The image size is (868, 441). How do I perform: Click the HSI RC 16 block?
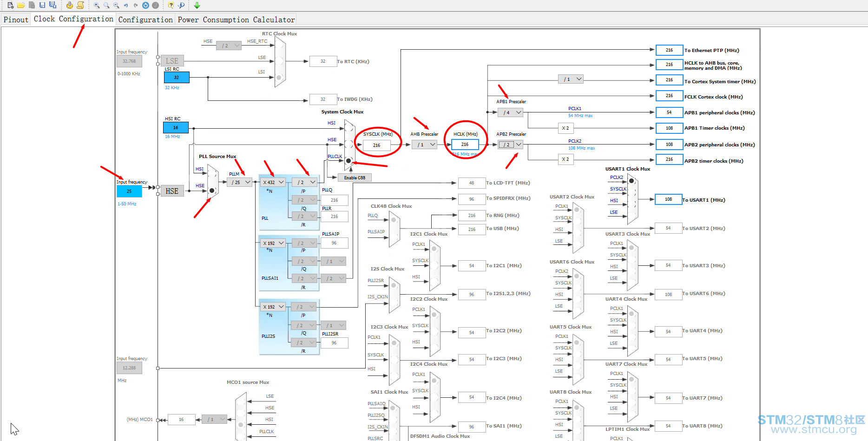[176, 127]
